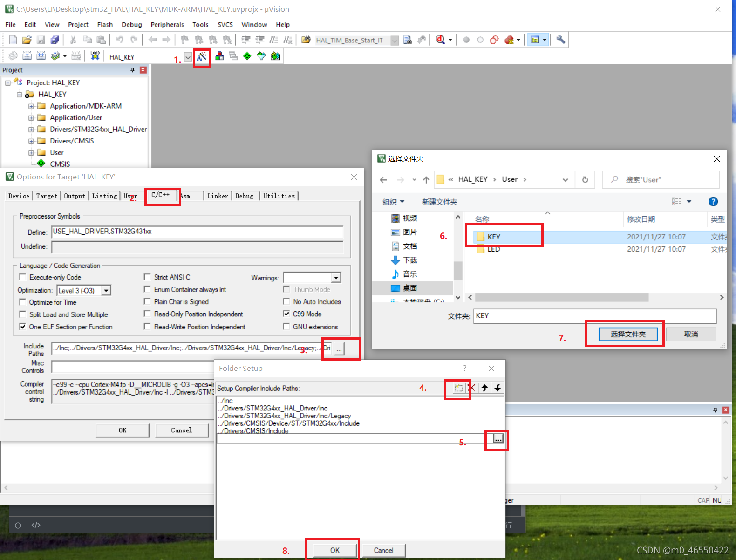Click OK in Folder Setup dialog
This screenshot has height=560, width=736.
point(335,550)
